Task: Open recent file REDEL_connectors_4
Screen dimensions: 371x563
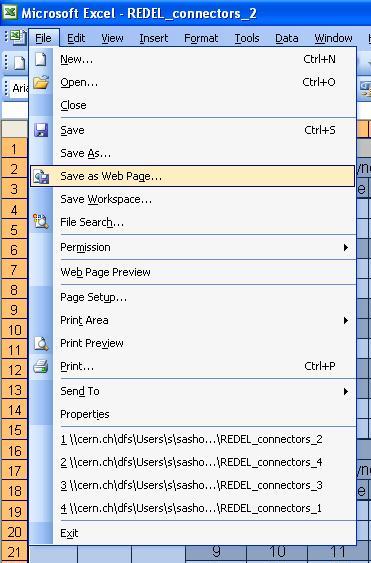Action: [193, 462]
